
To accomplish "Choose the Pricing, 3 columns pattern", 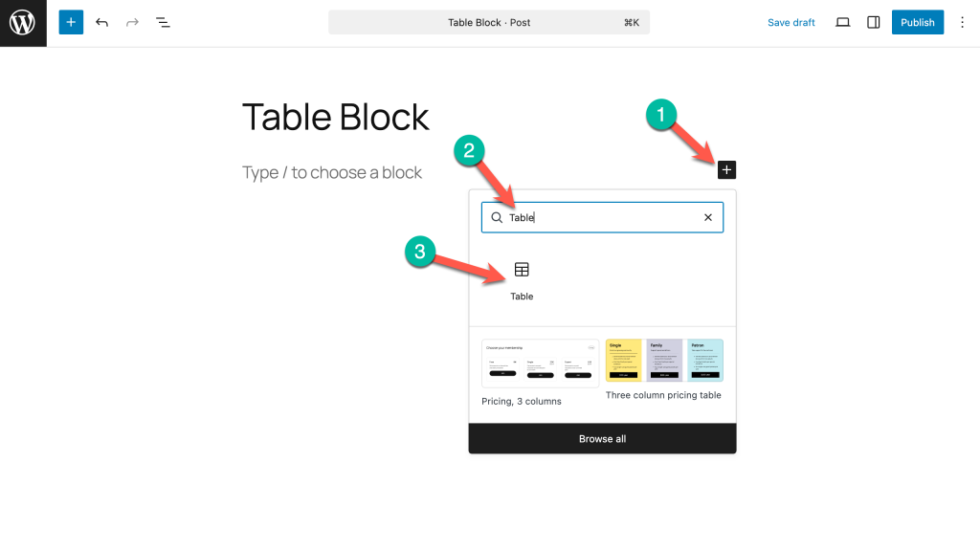I will (540, 364).
